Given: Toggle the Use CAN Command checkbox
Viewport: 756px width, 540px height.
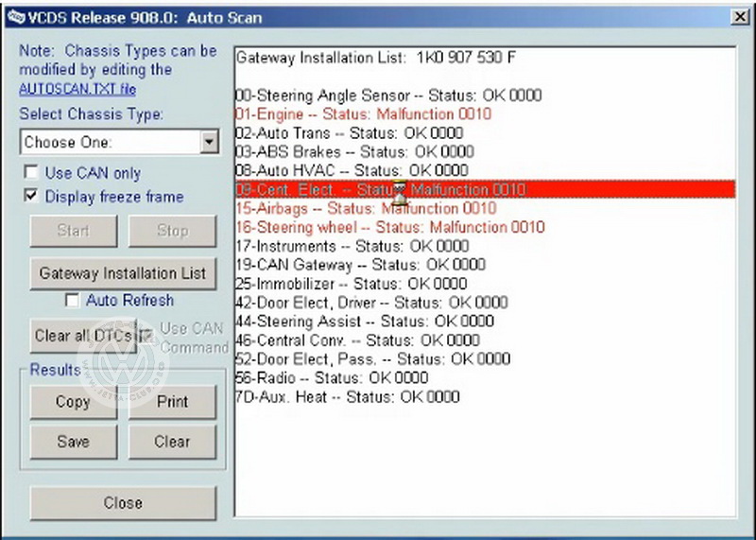Looking at the screenshot, I should pos(147,336).
